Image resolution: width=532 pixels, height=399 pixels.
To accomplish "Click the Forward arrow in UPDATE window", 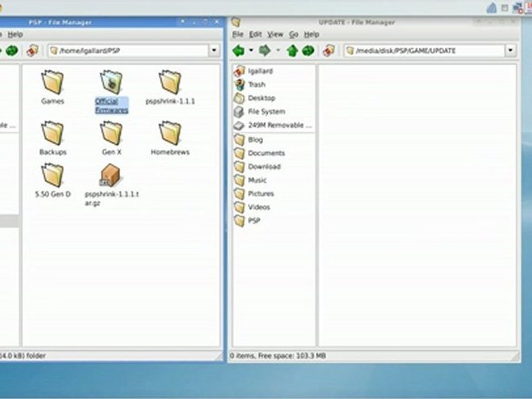I will tap(265, 51).
